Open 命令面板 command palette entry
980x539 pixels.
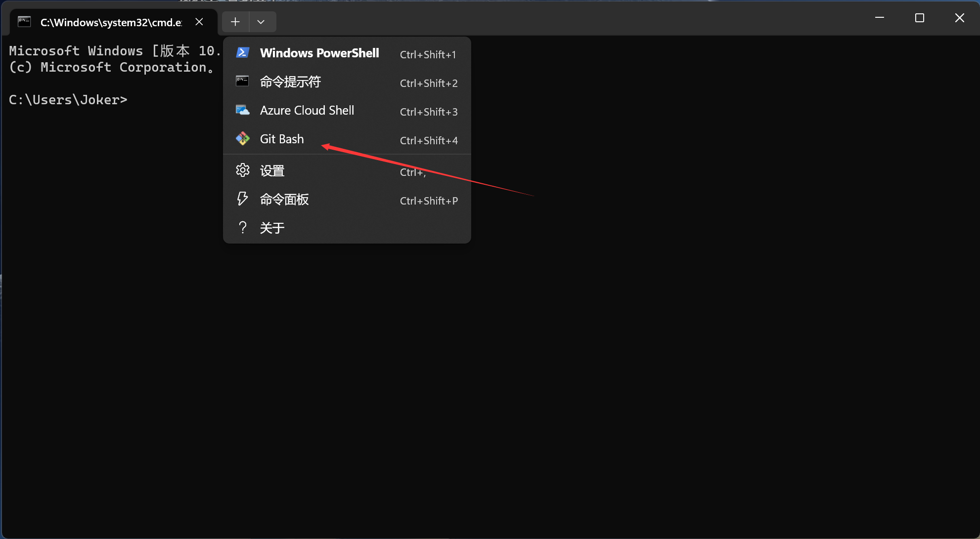[x=284, y=200]
